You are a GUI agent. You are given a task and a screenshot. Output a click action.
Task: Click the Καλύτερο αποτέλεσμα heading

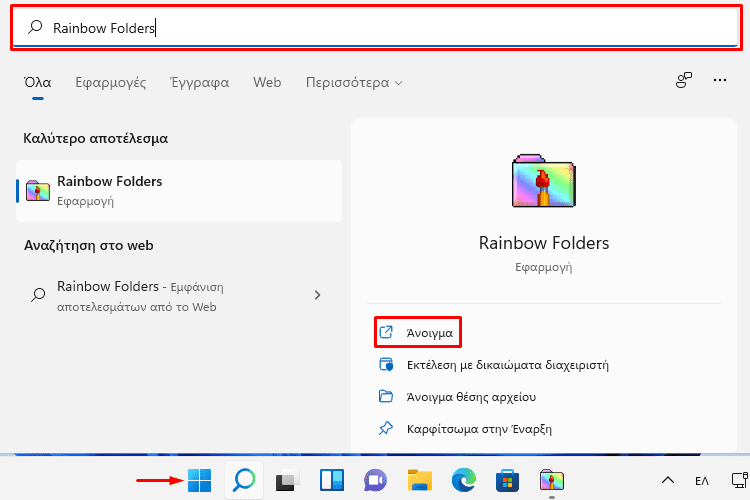point(96,138)
